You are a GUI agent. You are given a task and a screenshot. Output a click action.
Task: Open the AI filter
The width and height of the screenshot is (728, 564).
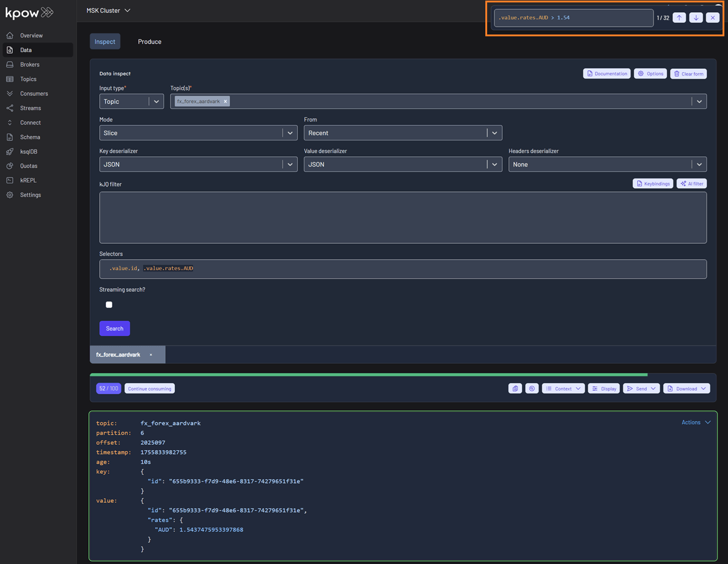692,183
